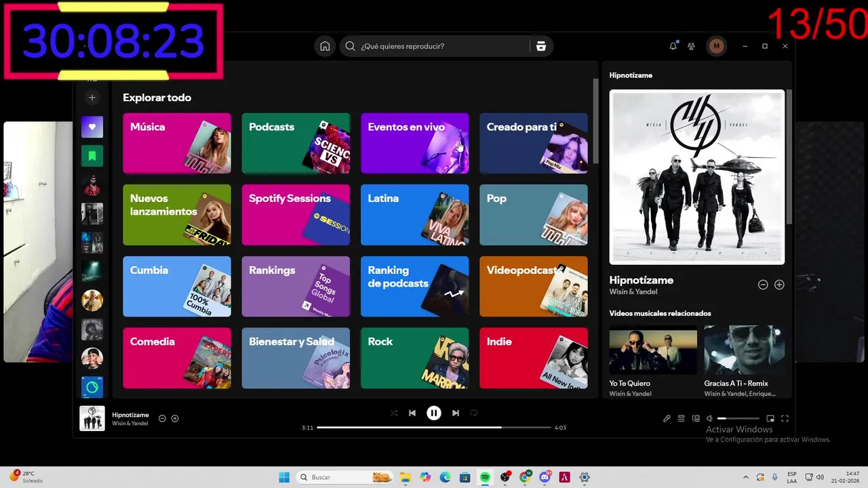868x488 pixels.
Task: Click the Hipnotízame album cover in side panel
Action: click(x=697, y=177)
